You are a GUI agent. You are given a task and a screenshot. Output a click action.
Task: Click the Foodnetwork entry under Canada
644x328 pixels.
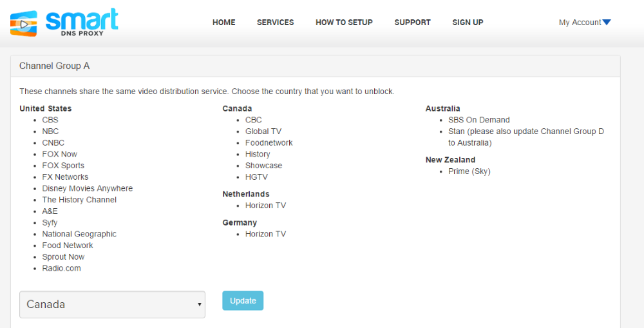pyautogui.click(x=269, y=142)
